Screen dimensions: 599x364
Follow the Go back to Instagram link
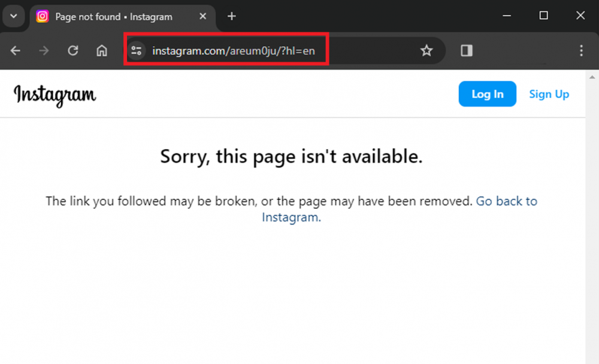(399, 209)
